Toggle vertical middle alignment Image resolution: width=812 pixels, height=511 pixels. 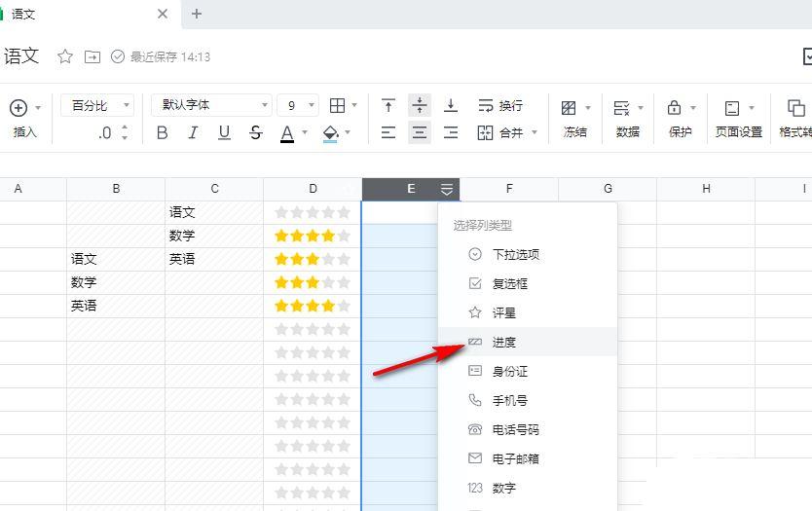pyautogui.click(x=420, y=105)
